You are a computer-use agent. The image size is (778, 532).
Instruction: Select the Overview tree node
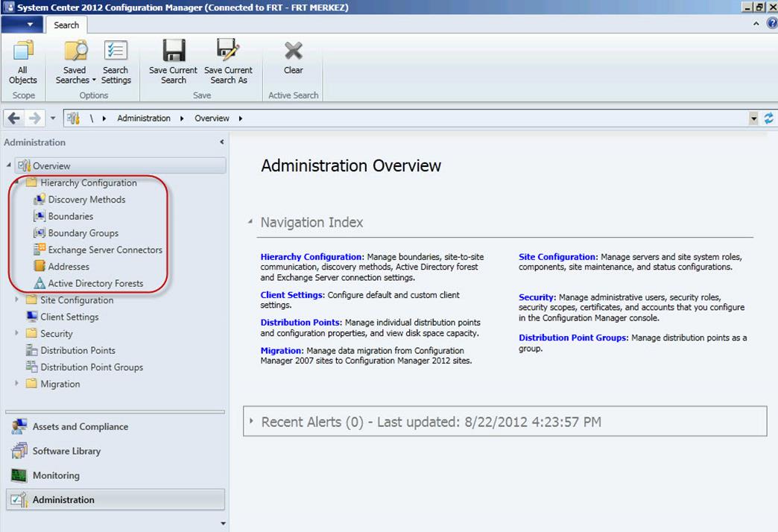[x=120, y=165]
